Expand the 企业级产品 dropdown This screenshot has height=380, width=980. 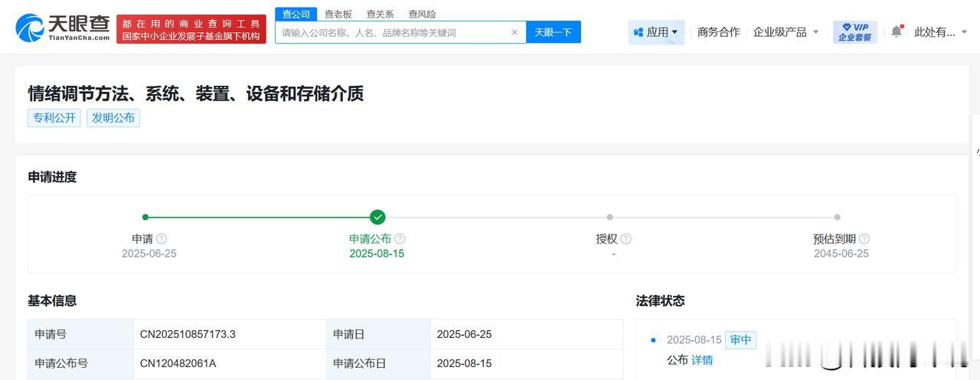pyautogui.click(x=786, y=32)
